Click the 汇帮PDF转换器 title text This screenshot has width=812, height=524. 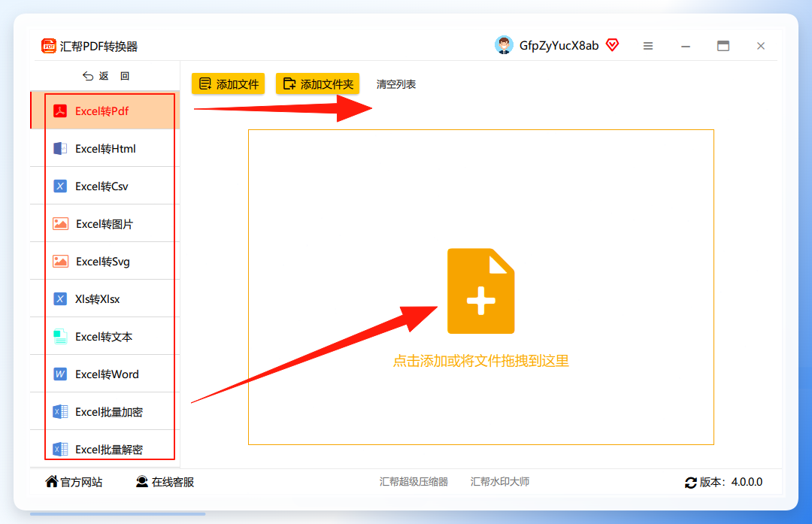tap(99, 47)
